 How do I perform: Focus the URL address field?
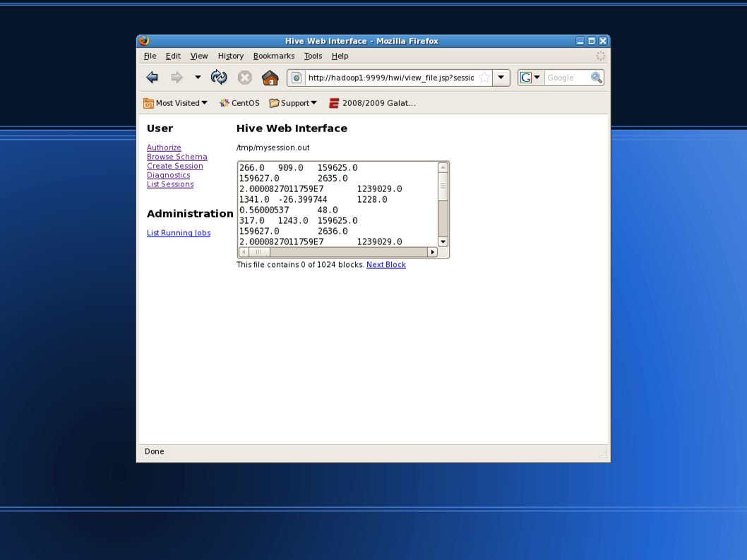point(391,78)
